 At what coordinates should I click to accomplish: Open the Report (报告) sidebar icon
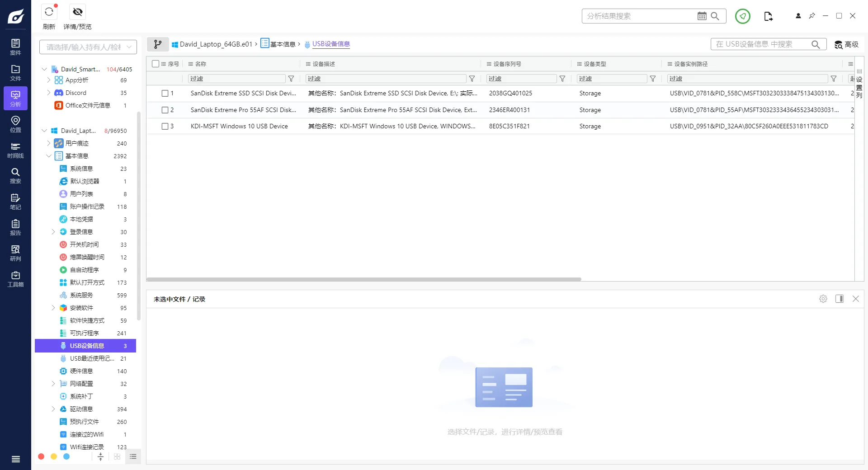click(15, 227)
